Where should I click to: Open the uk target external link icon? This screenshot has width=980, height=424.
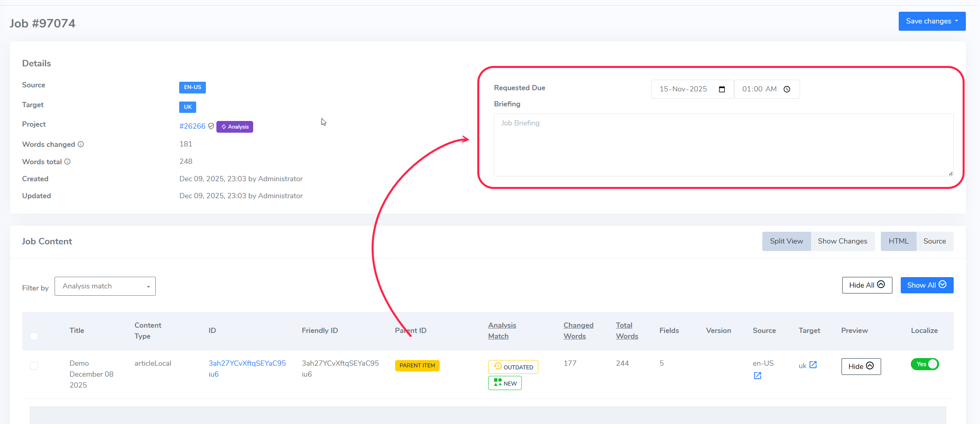pyautogui.click(x=813, y=365)
